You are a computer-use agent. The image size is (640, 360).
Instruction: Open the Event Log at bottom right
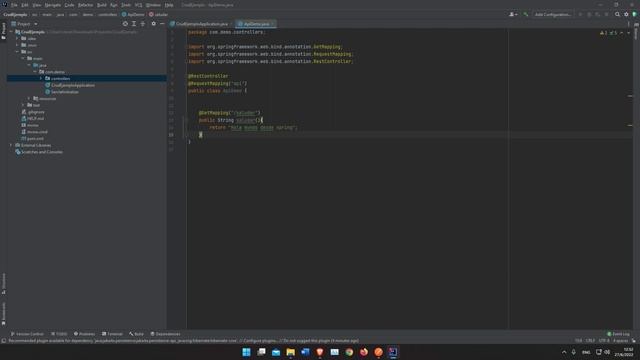click(x=618, y=334)
